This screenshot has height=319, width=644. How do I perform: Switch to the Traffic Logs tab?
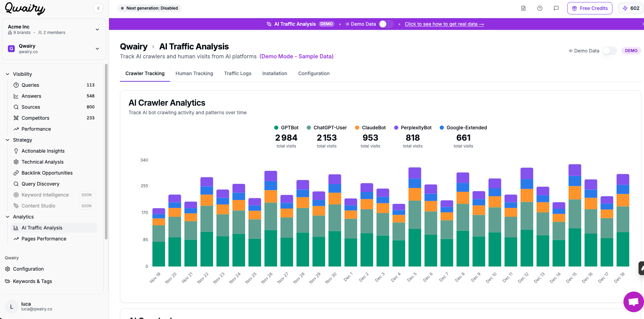[x=238, y=73]
